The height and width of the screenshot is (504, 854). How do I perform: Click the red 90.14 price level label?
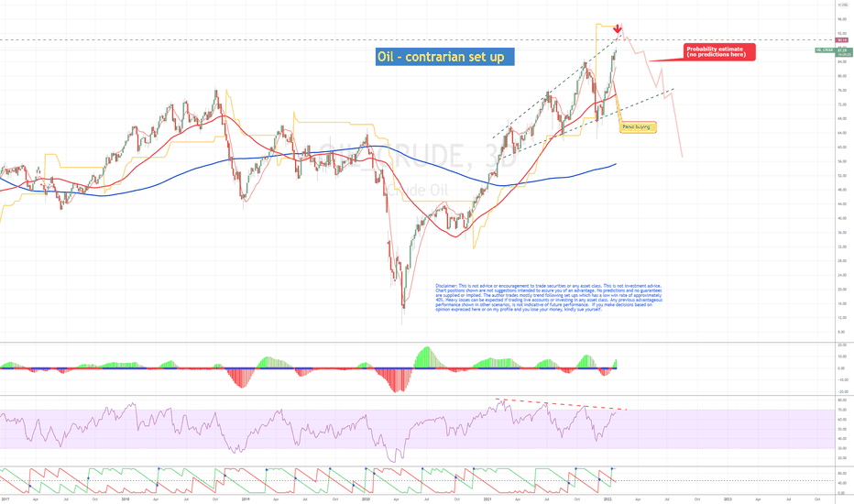(x=842, y=39)
